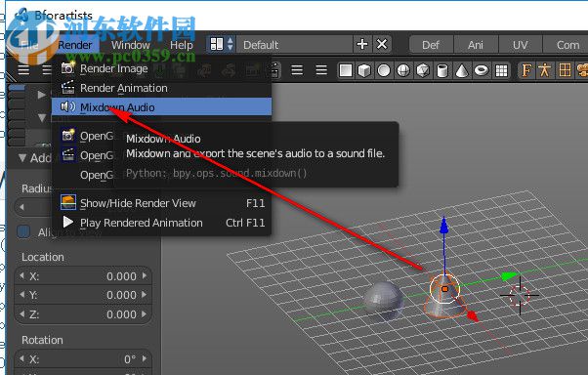Add a UV sphere mesh primitive
This screenshot has height=375, width=588.
(x=403, y=70)
